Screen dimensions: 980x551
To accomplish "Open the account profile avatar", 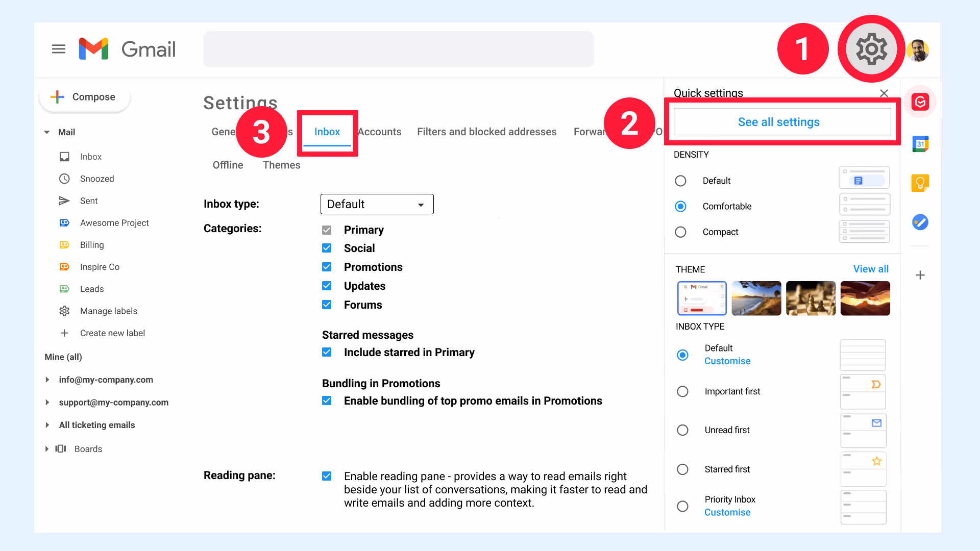I will pos(918,50).
